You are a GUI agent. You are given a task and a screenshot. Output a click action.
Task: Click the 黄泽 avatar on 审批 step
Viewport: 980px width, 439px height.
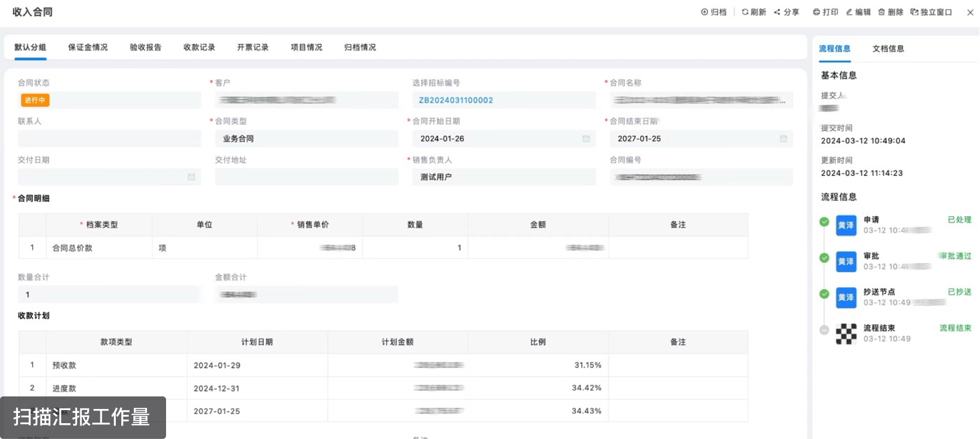point(846,262)
